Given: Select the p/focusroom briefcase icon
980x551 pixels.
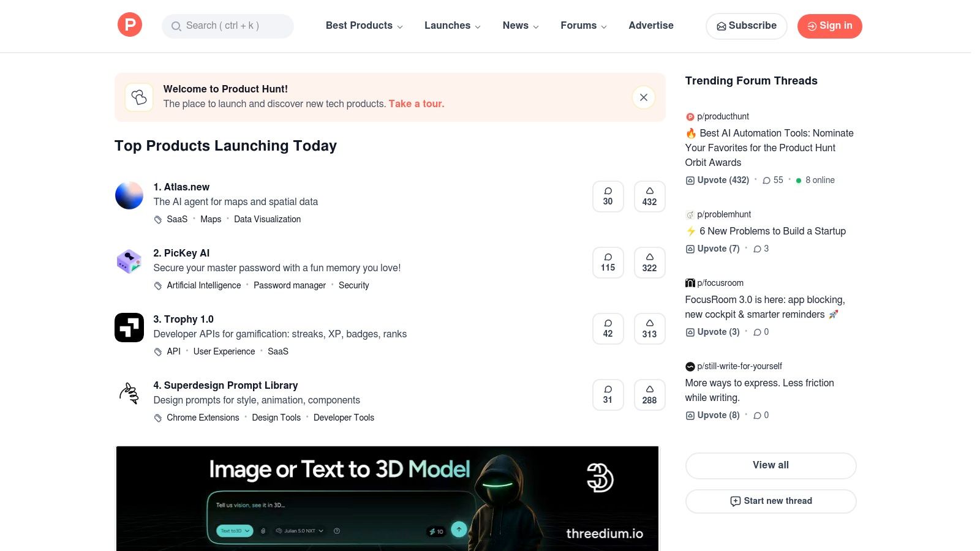Looking at the screenshot, I should pyautogui.click(x=691, y=283).
